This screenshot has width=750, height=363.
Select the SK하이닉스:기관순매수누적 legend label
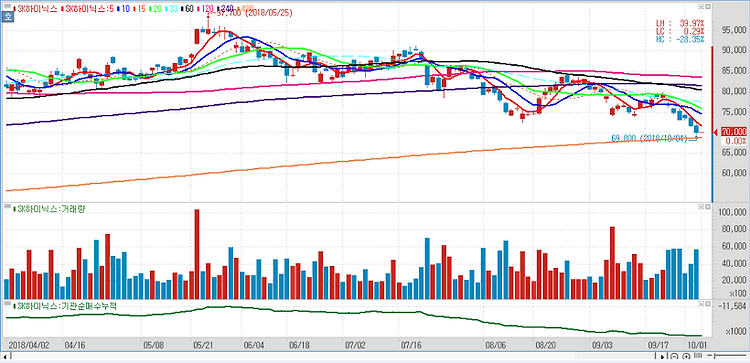pyautogui.click(x=64, y=306)
